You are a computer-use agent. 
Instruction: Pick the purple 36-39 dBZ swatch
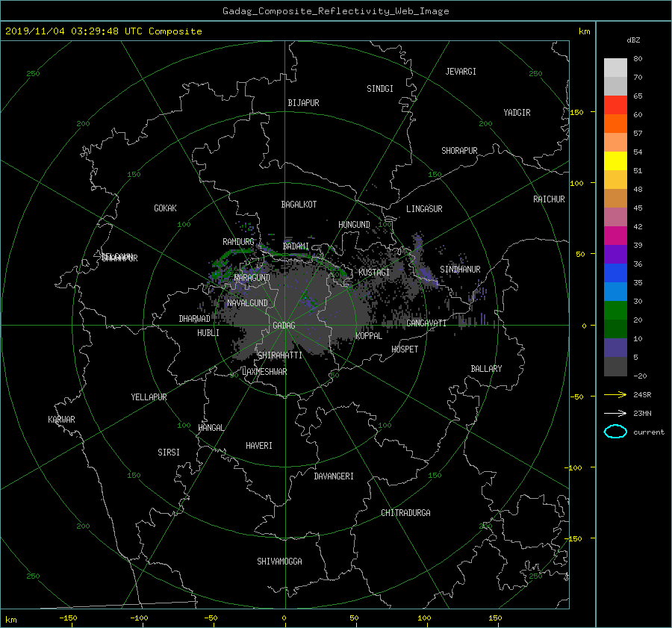pyautogui.click(x=615, y=255)
